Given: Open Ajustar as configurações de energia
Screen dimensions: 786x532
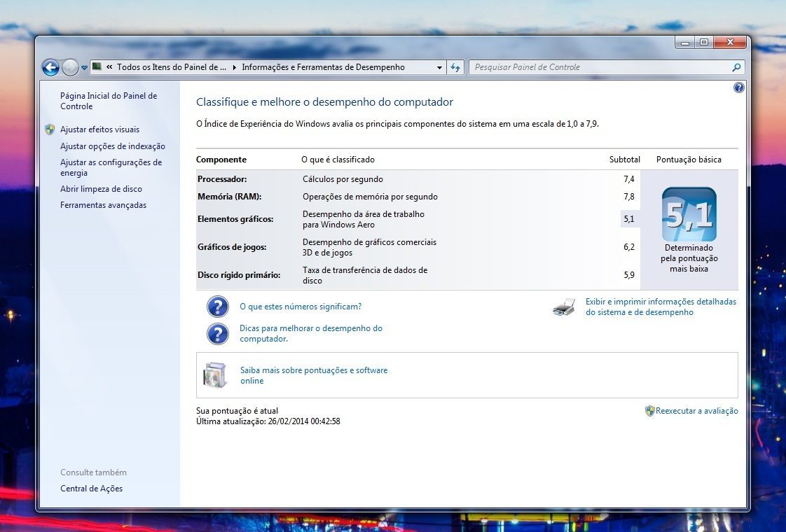Looking at the screenshot, I should 111,167.
